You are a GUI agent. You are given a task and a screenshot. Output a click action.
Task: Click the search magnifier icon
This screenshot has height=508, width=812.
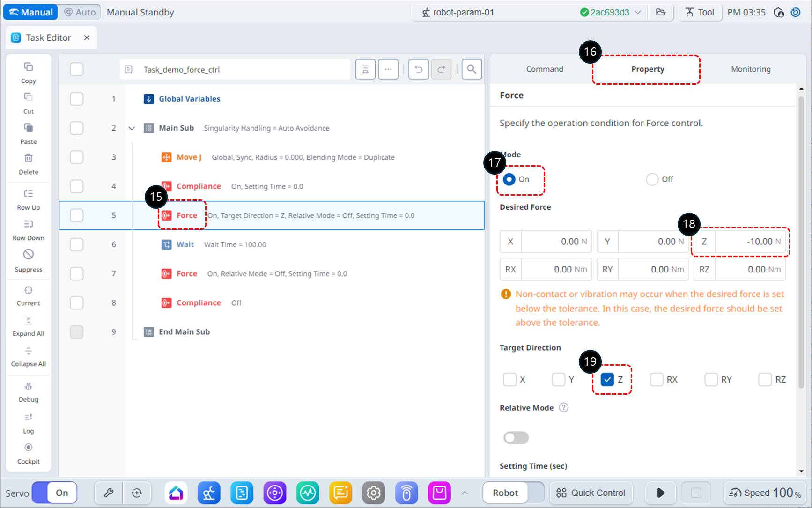(471, 69)
